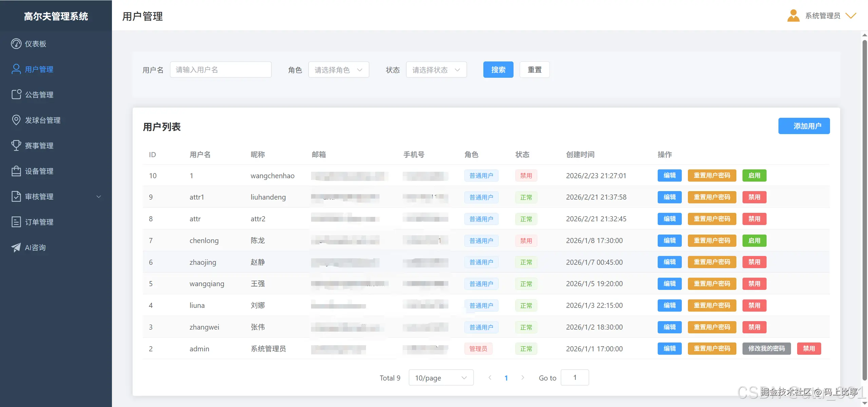Click the 创建时间 column header

(580, 154)
